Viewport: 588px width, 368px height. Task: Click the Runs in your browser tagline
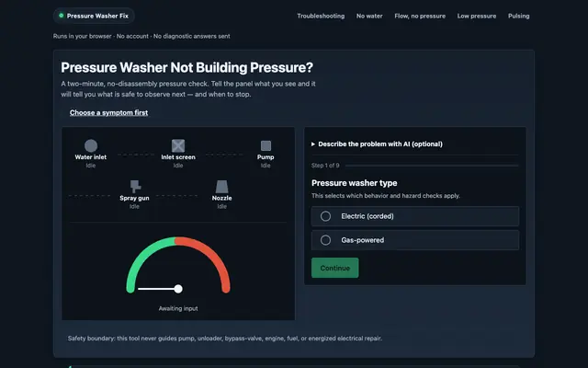click(x=141, y=36)
